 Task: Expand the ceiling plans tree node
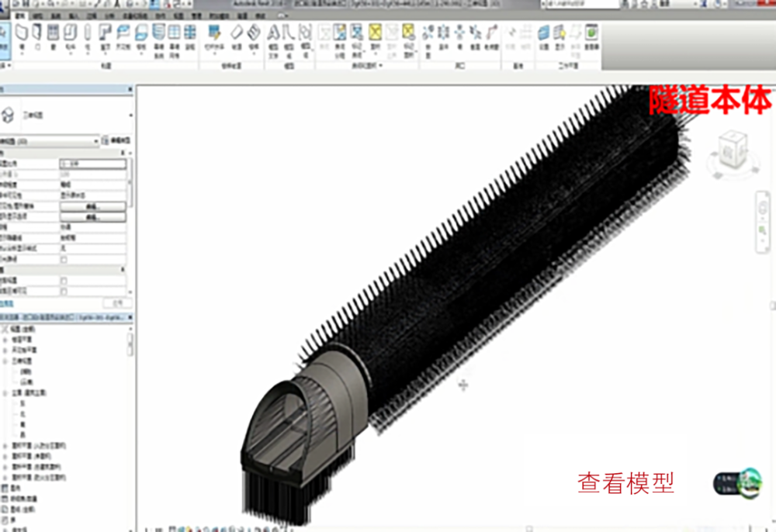point(5,350)
